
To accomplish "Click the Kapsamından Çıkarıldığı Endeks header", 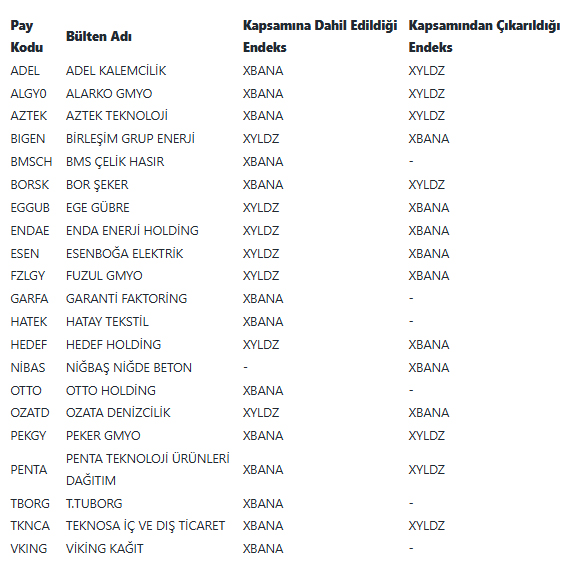I will 484,36.
